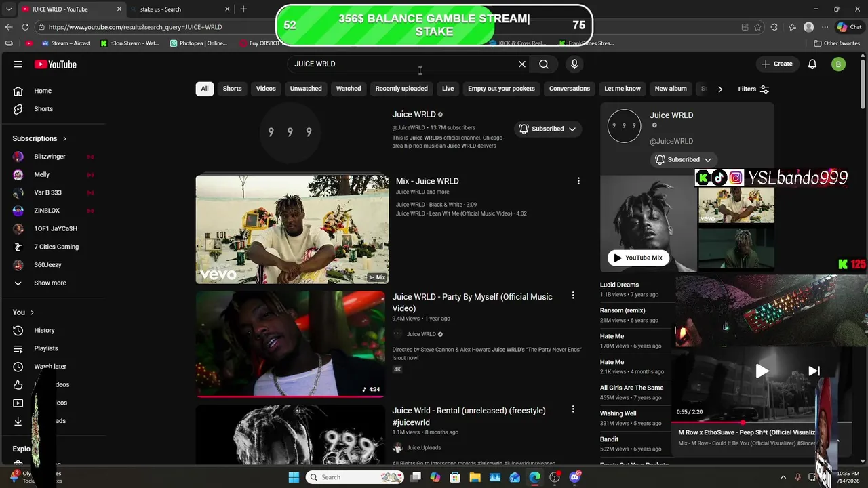The image size is (868, 488).
Task: Open File Explorer from the taskbar
Action: [x=475, y=477]
